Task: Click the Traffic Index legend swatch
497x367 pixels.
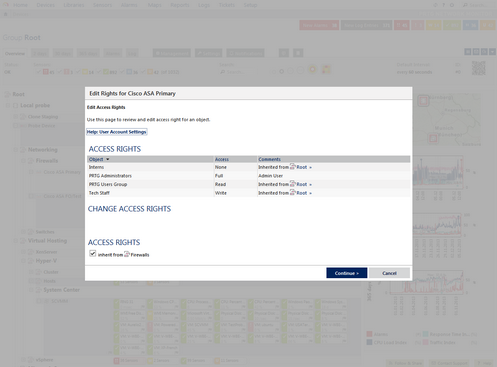Action: 426,342
